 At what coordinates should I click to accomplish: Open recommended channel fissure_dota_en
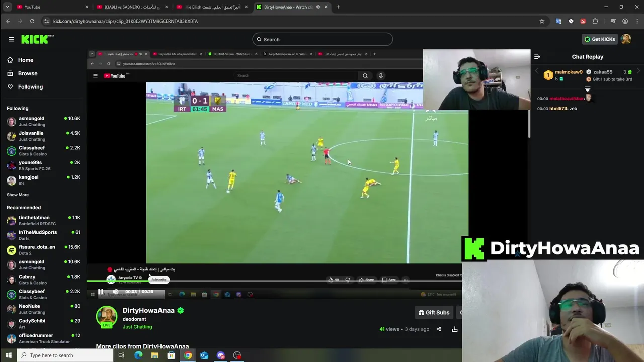(37, 247)
